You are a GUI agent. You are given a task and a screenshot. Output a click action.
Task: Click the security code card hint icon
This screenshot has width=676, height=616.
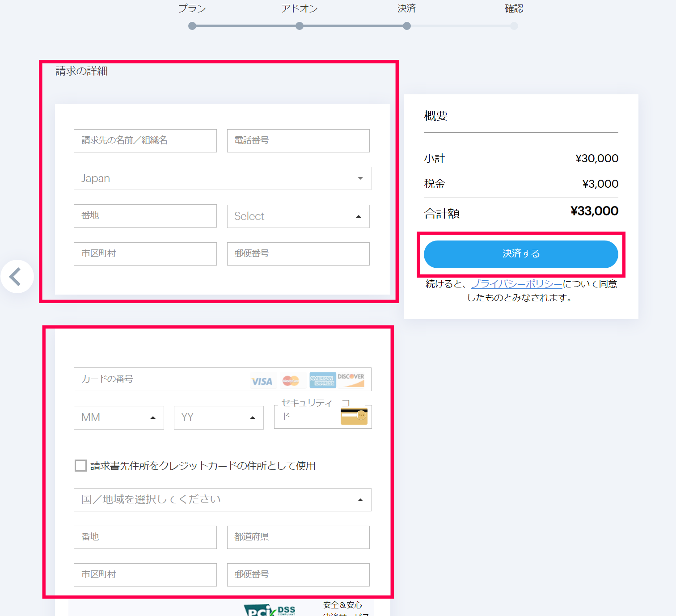(x=354, y=416)
